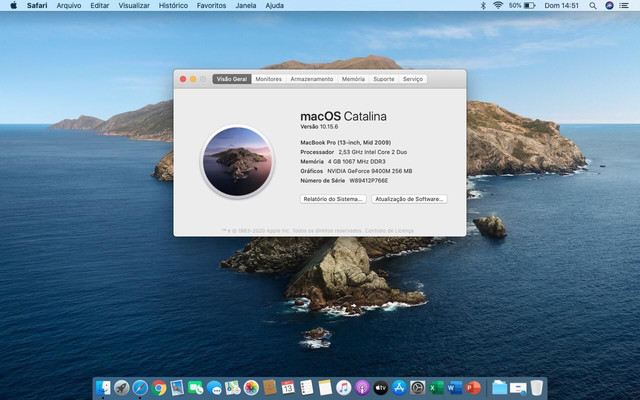The height and width of the screenshot is (400, 640).
Task: Click the macOS Catalina island logo
Action: [237, 161]
